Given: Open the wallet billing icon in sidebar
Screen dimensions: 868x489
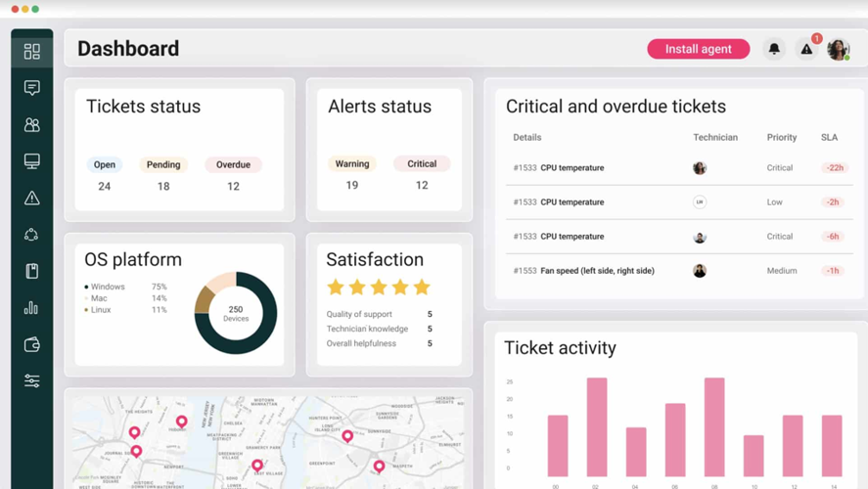Looking at the screenshot, I should pyautogui.click(x=31, y=344).
